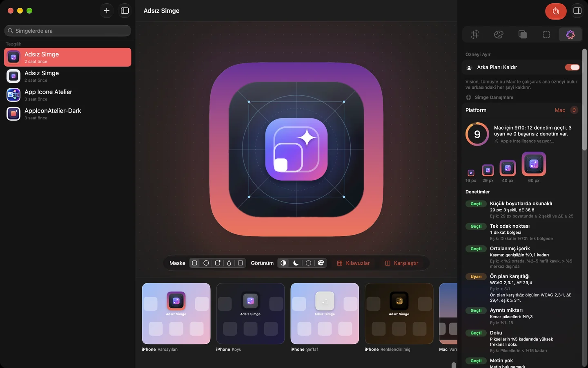The height and width of the screenshot is (368, 588).
Task: Click the Uyarı badge for Ön plan karşıtlığı
Action: pyautogui.click(x=476, y=276)
